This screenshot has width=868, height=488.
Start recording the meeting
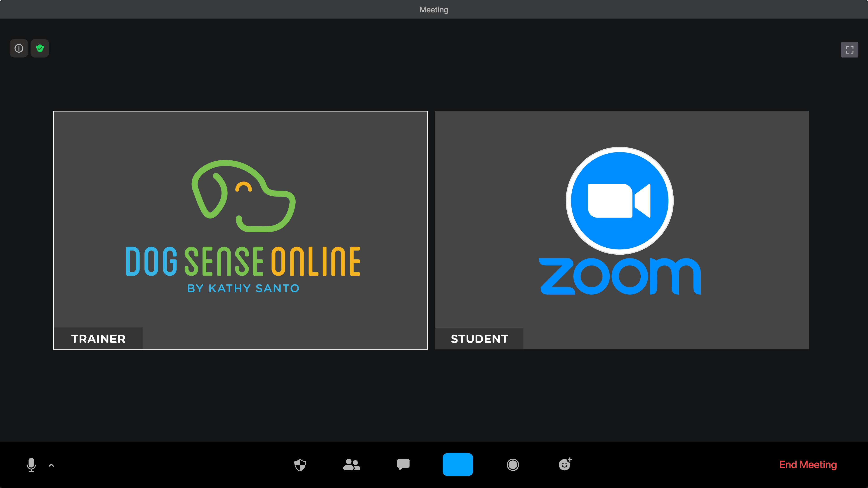point(512,465)
